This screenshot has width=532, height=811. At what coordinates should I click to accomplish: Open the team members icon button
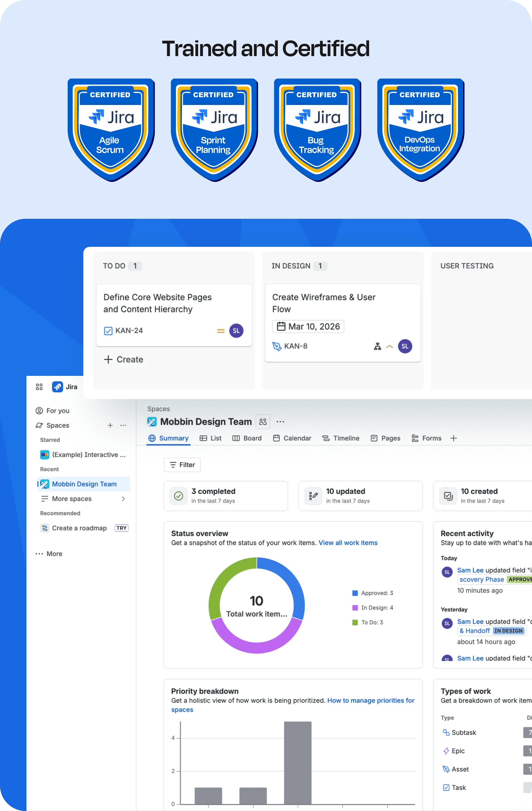tap(263, 422)
